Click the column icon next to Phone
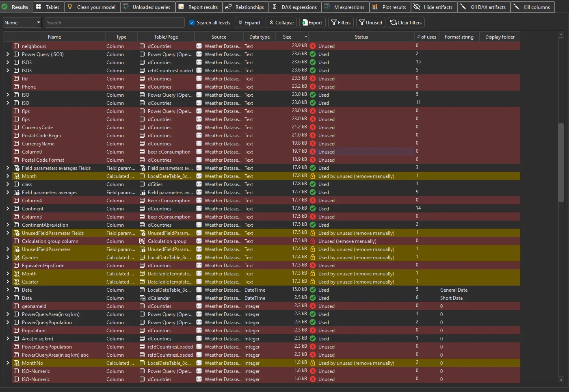 (16, 87)
